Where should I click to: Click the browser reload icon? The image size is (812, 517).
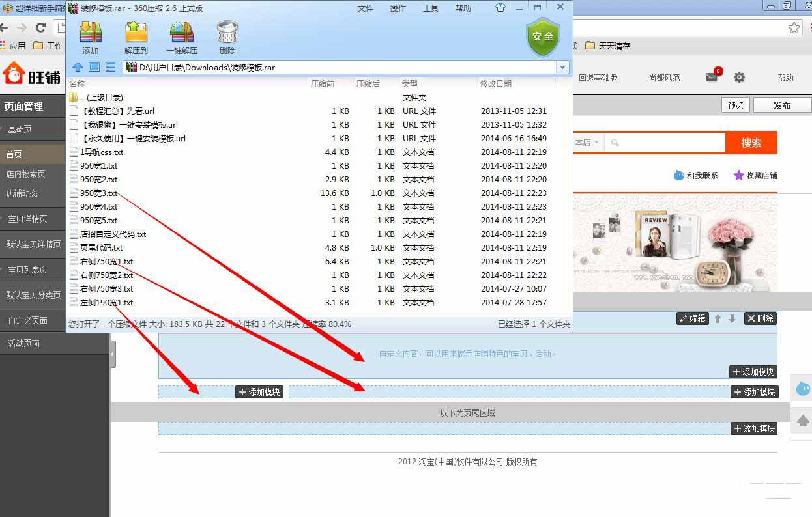click(x=40, y=27)
